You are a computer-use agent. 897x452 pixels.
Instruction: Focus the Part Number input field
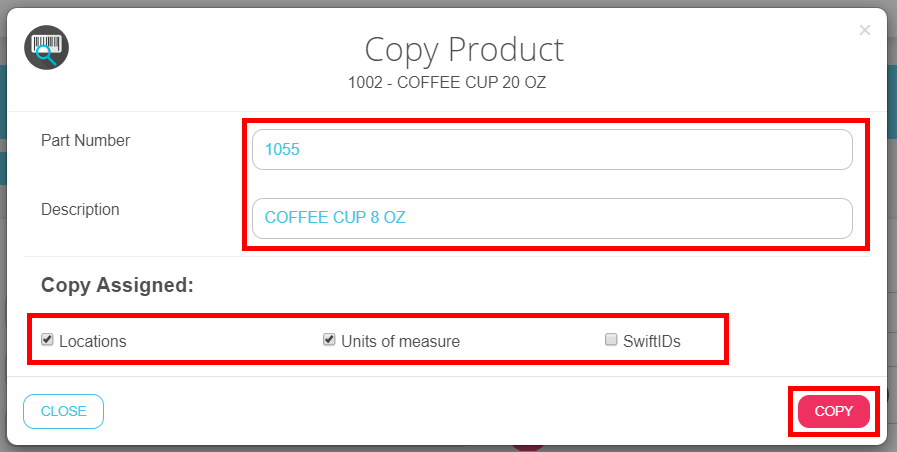tap(552, 150)
